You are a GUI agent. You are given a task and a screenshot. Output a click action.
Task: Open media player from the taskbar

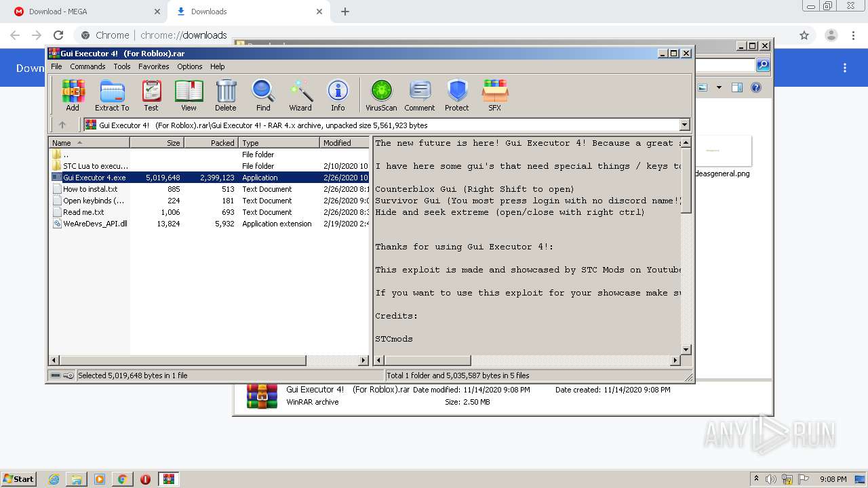click(100, 479)
